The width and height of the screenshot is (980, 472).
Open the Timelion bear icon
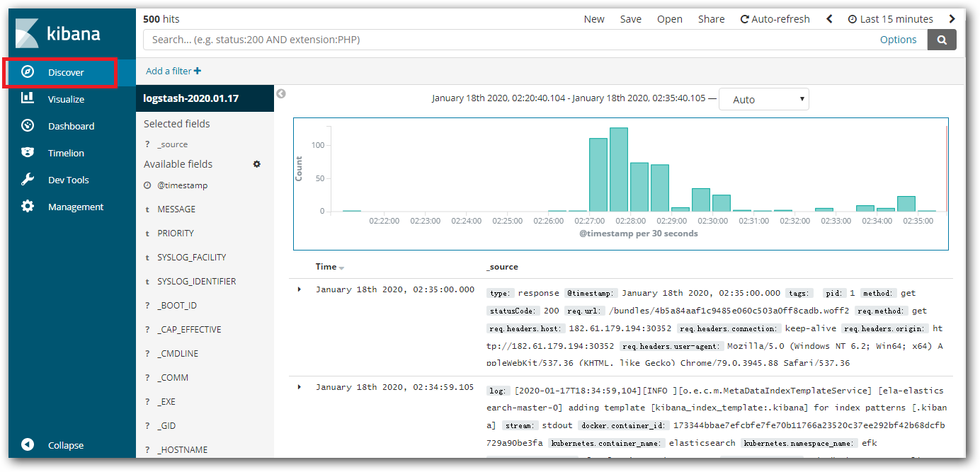(28, 152)
